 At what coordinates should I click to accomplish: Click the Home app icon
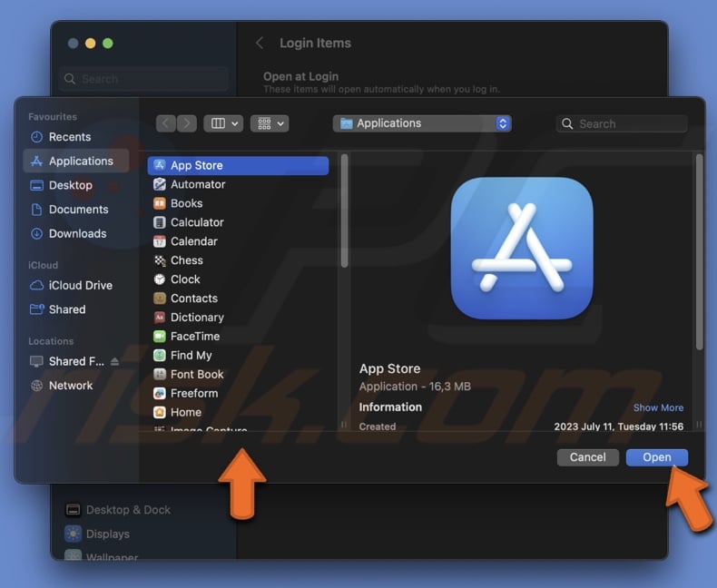(159, 412)
